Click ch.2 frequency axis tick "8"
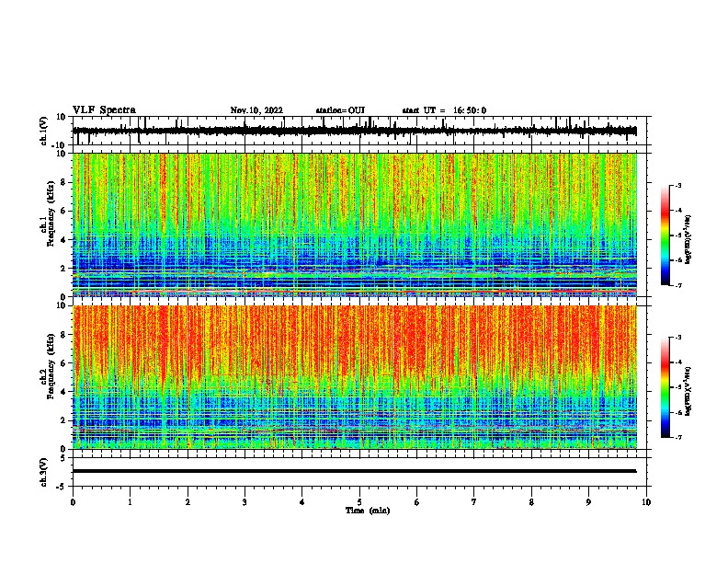Screen dimensions: 728x563 click(x=63, y=335)
